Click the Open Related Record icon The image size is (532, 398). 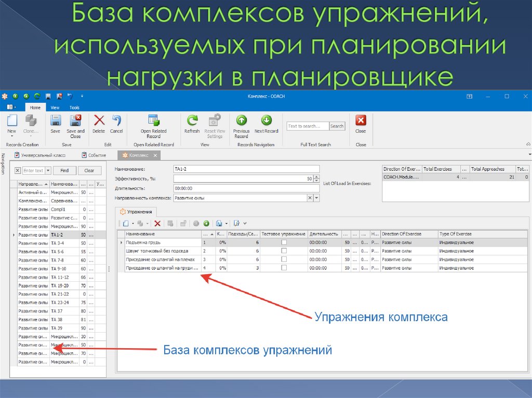point(154,120)
